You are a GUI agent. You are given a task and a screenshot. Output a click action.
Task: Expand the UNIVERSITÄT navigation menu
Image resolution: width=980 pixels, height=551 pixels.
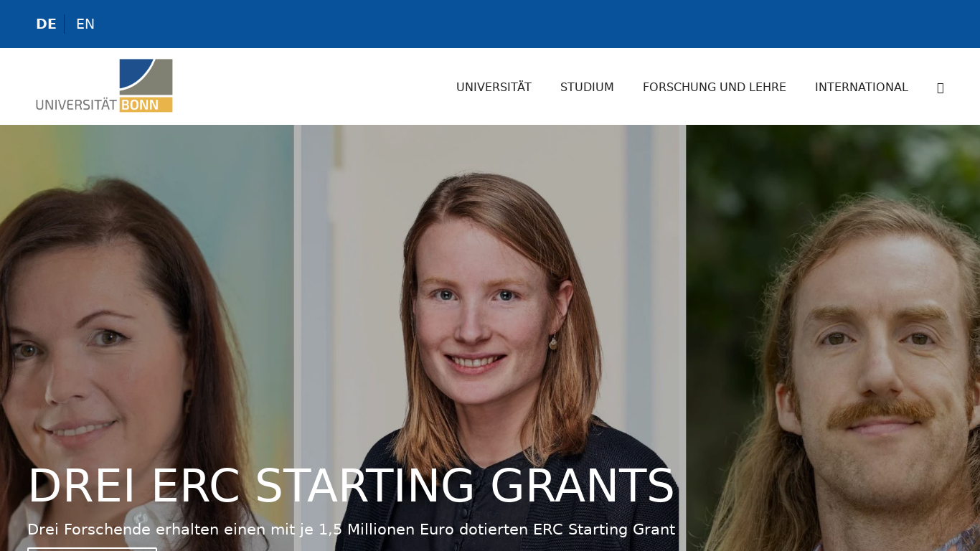coord(494,87)
